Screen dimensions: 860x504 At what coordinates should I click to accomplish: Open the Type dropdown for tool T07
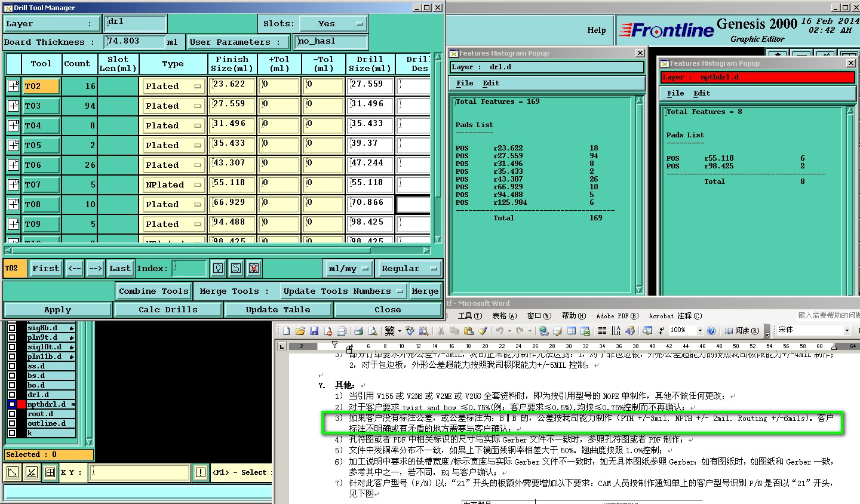173,185
